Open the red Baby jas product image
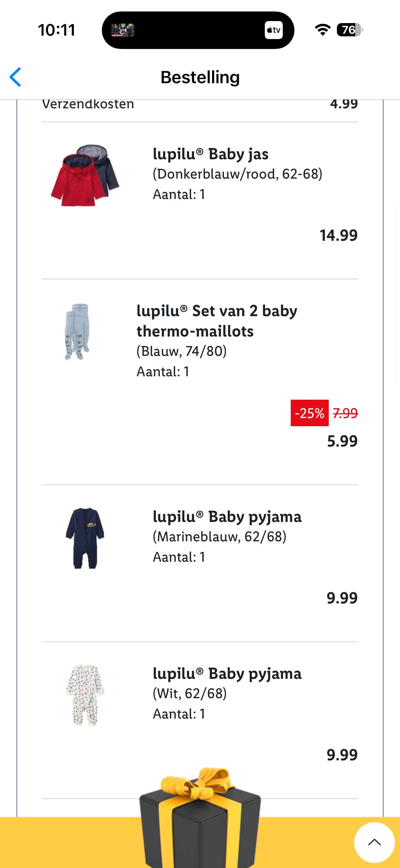This screenshot has height=868, width=400. click(85, 176)
